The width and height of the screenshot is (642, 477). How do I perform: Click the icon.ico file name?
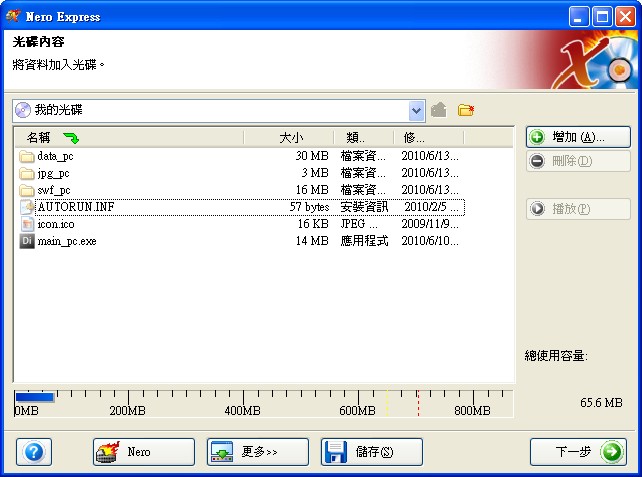pos(56,224)
